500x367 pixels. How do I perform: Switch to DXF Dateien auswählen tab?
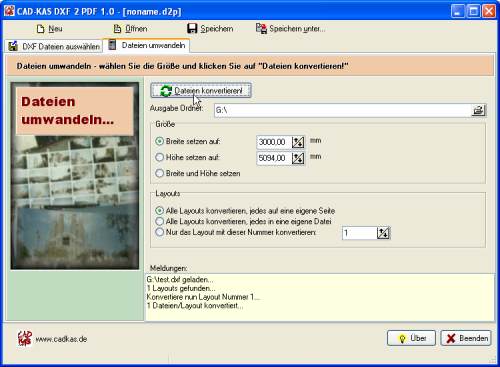point(54,46)
